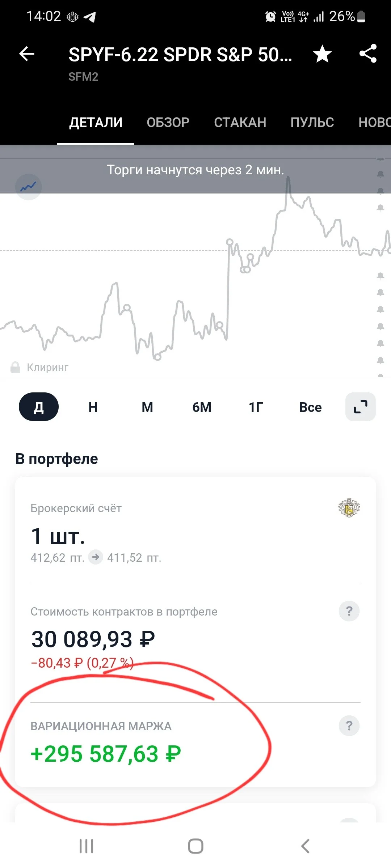Open the share icon
This screenshot has width=391, height=868.
pyautogui.click(x=368, y=54)
